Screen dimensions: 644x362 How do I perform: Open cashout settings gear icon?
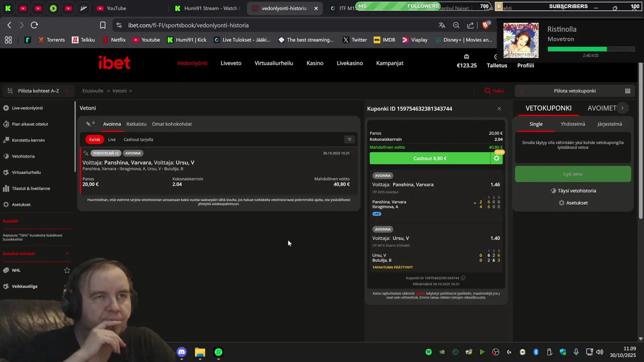pos(497,158)
